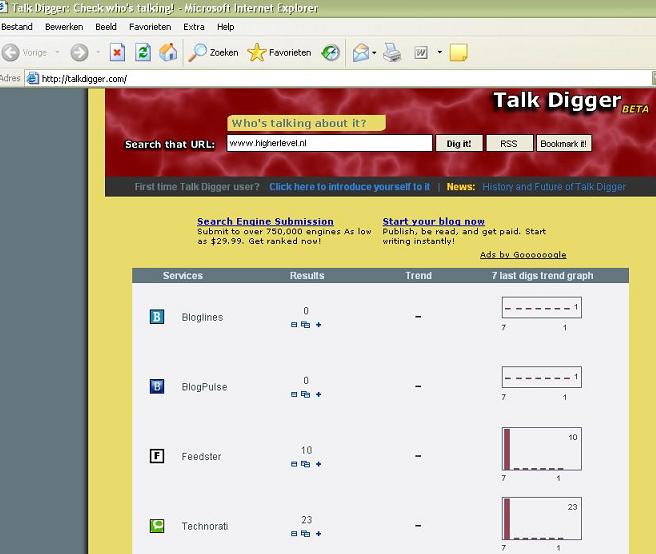
Task: Click overlapping-windows icon in Technorati row
Action: tap(306, 533)
